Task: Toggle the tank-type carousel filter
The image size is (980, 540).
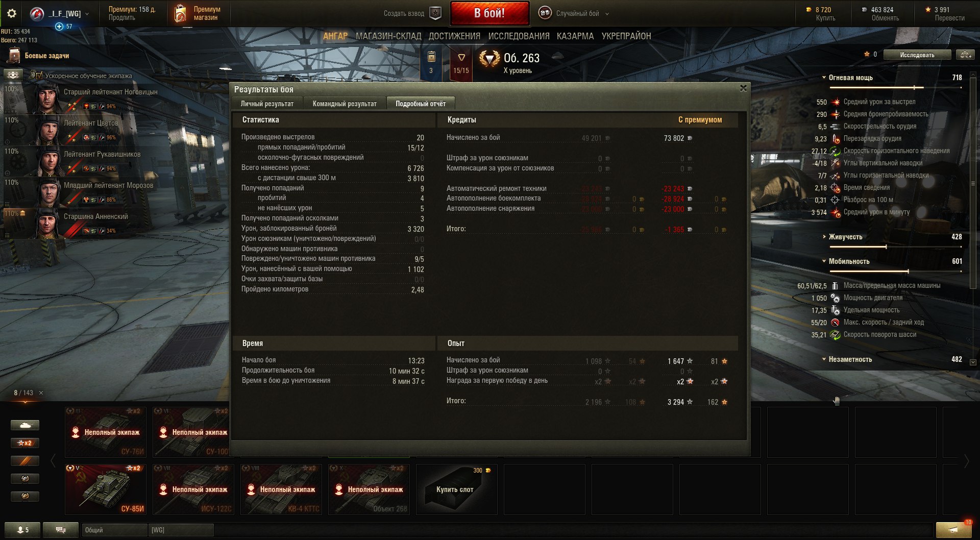Action: pos(25,425)
